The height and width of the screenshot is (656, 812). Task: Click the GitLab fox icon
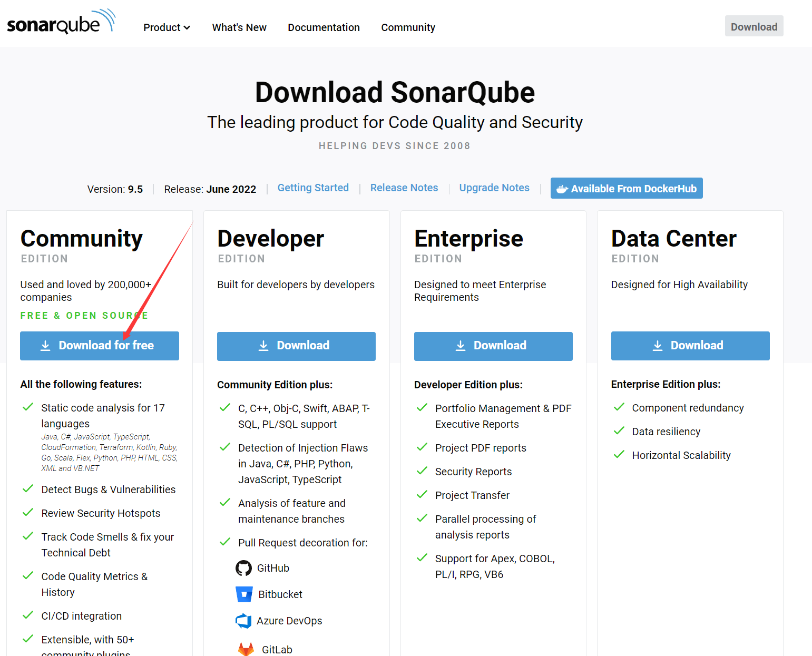[x=246, y=649]
